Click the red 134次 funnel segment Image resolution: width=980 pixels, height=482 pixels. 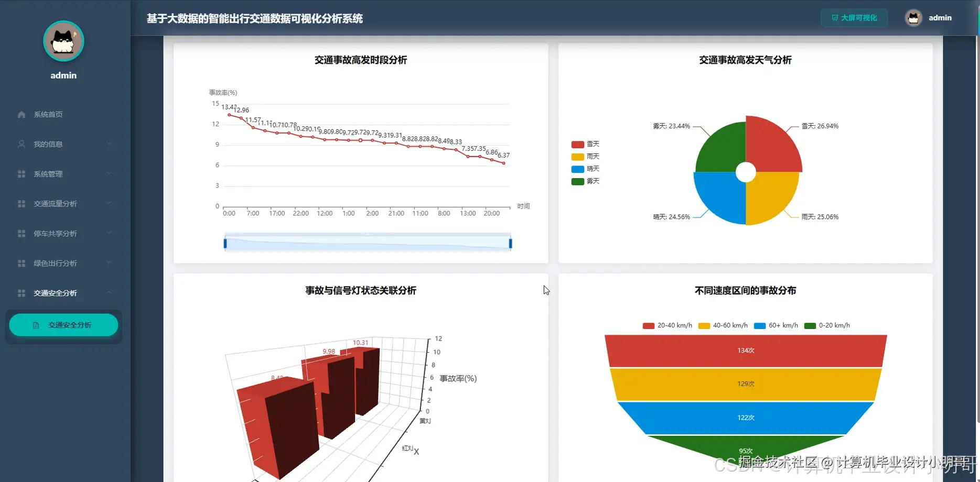pyautogui.click(x=746, y=350)
